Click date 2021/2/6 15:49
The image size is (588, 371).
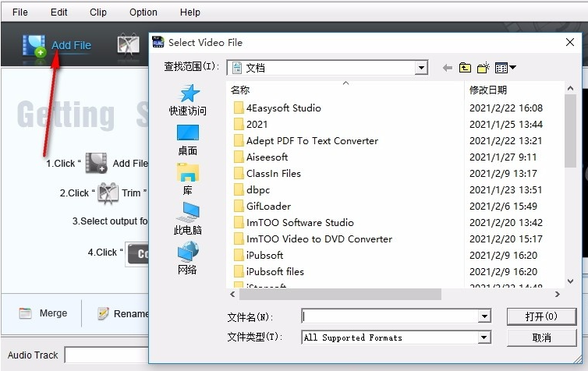tap(503, 206)
